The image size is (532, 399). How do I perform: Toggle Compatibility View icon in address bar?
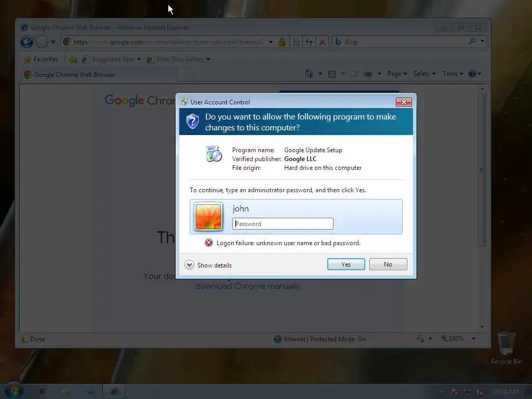pyautogui.click(x=296, y=42)
